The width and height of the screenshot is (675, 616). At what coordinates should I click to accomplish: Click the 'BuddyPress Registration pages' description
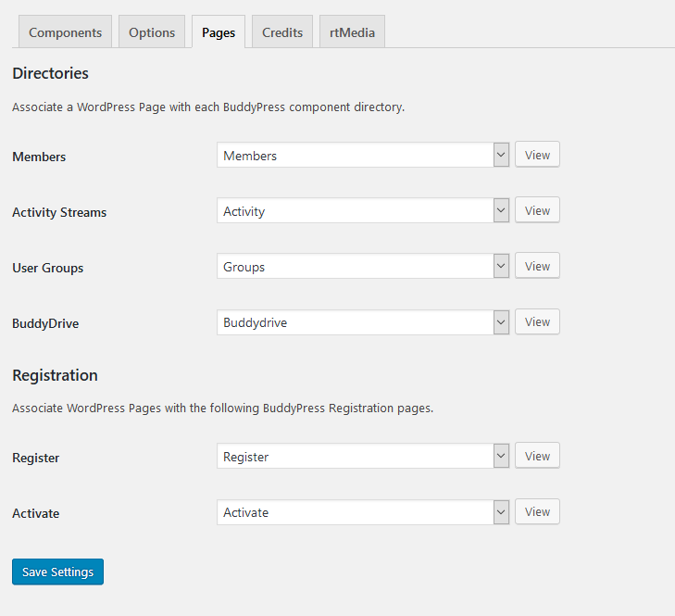tap(222, 408)
